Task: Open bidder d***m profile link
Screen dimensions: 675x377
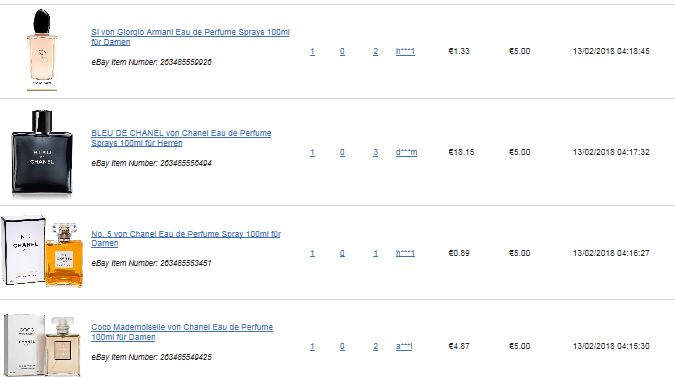Action: (x=406, y=152)
